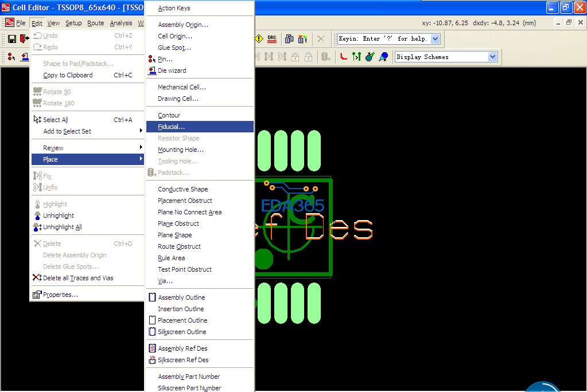Click the closed padlock lock icon
The height and width of the screenshot is (392, 587).
[295, 57]
